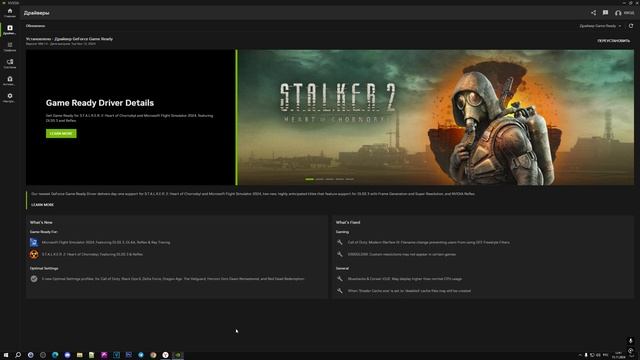Screen dimensions: 640x360
Task: Open the notifications feedback icon
Action: (x=605, y=13)
